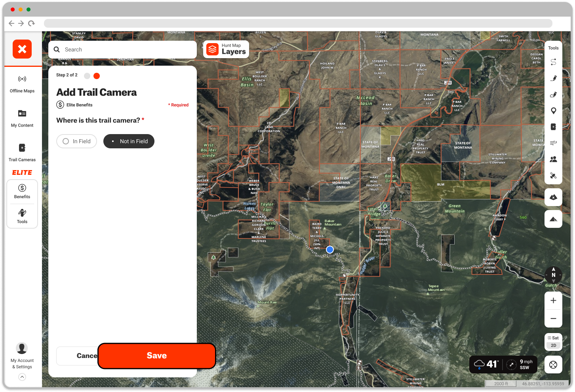575x392 pixels.
Task: Click the 'Mount Rae' map label
Action: coord(267,302)
